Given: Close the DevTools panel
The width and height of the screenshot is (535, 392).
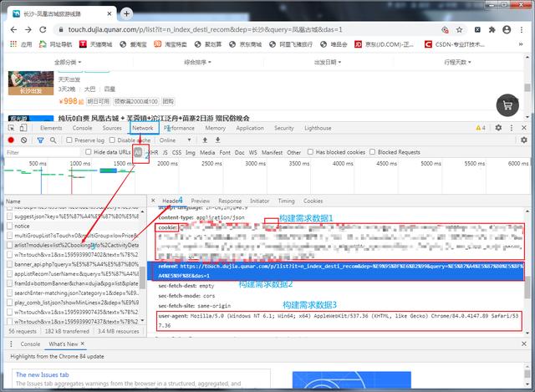Looking at the screenshot, I should (524, 128).
